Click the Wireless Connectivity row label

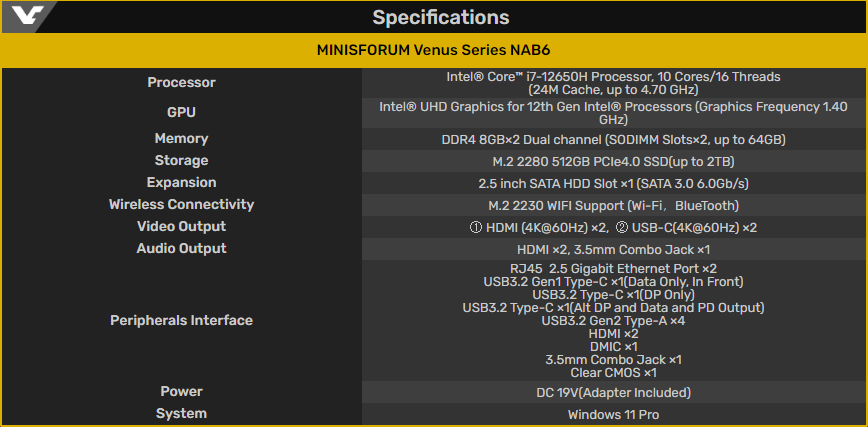point(182,204)
